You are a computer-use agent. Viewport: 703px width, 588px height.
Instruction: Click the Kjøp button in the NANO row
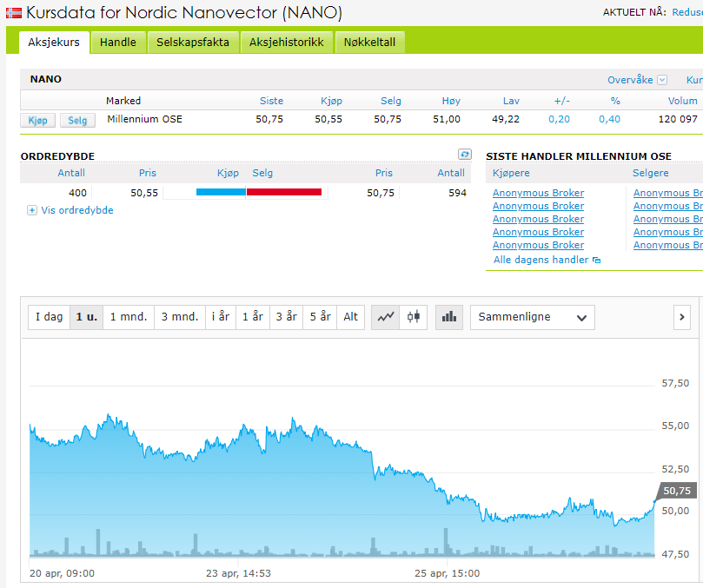click(37, 120)
